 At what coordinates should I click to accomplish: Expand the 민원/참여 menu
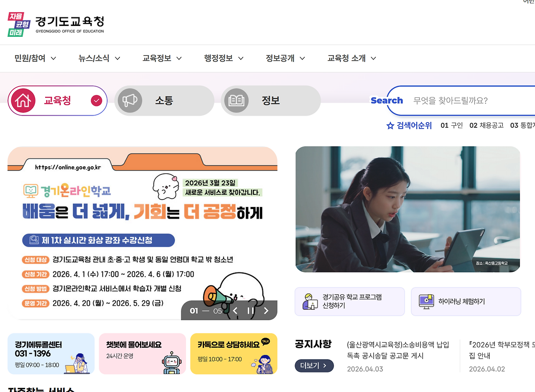tap(35, 58)
